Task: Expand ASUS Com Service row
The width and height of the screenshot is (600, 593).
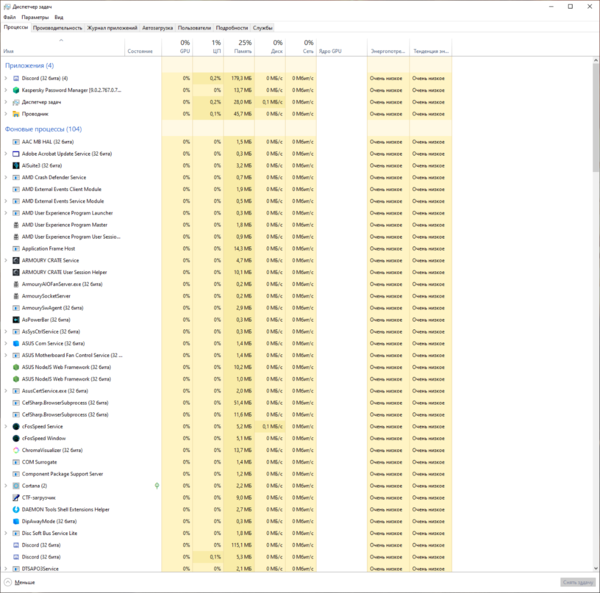Action: click(x=6, y=344)
